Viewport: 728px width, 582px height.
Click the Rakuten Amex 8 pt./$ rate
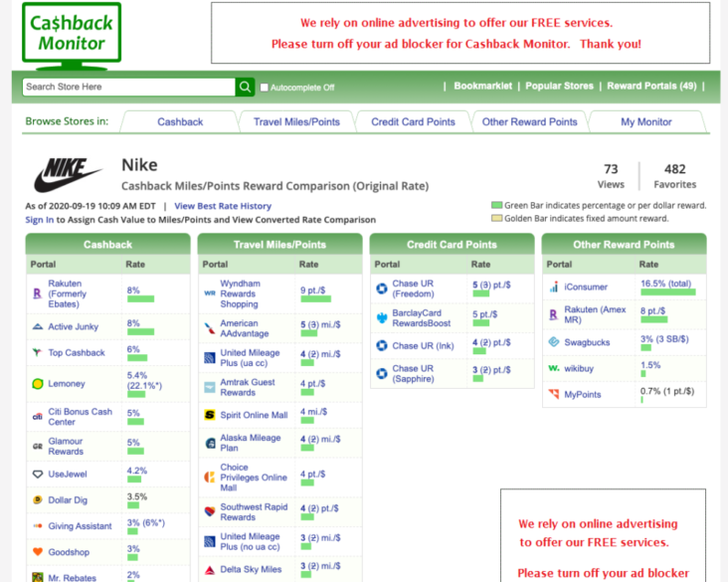click(652, 310)
